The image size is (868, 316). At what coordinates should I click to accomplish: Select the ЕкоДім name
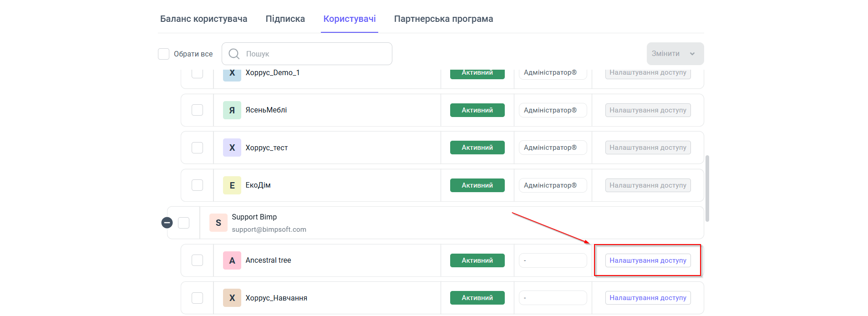pos(258,185)
